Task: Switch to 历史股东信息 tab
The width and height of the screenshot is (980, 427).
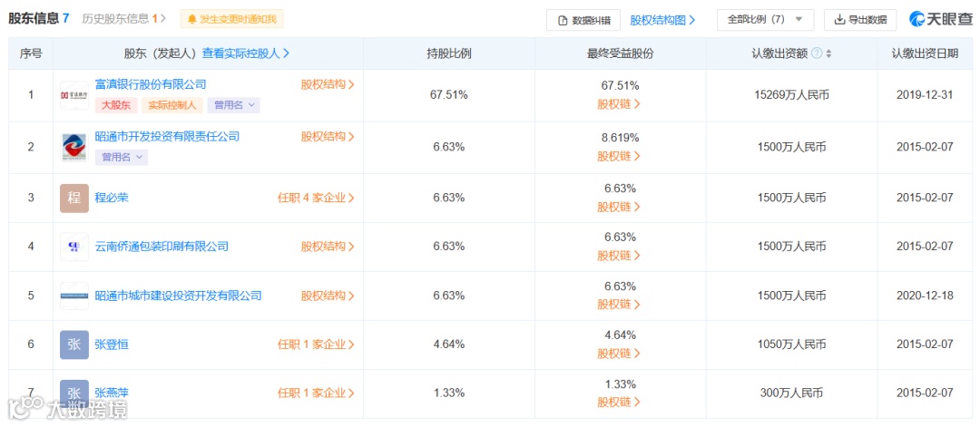Action: point(123,18)
